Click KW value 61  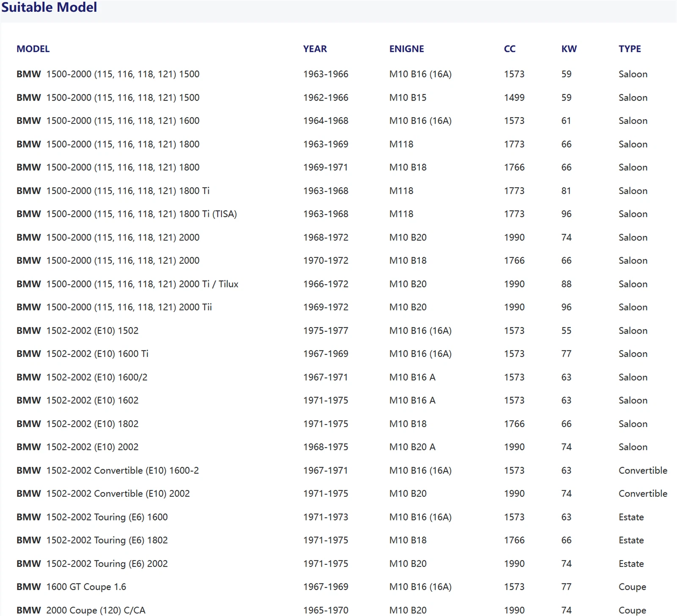click(x=566, y=121)
